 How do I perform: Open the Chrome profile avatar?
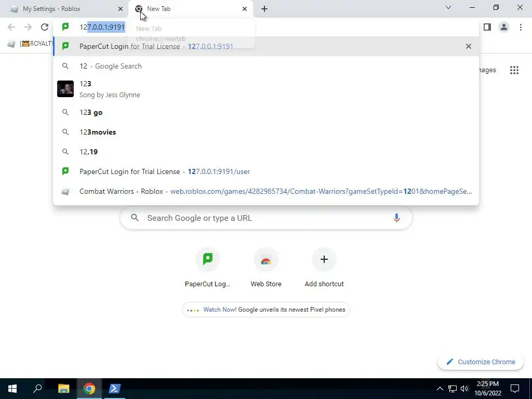point(504,27)
